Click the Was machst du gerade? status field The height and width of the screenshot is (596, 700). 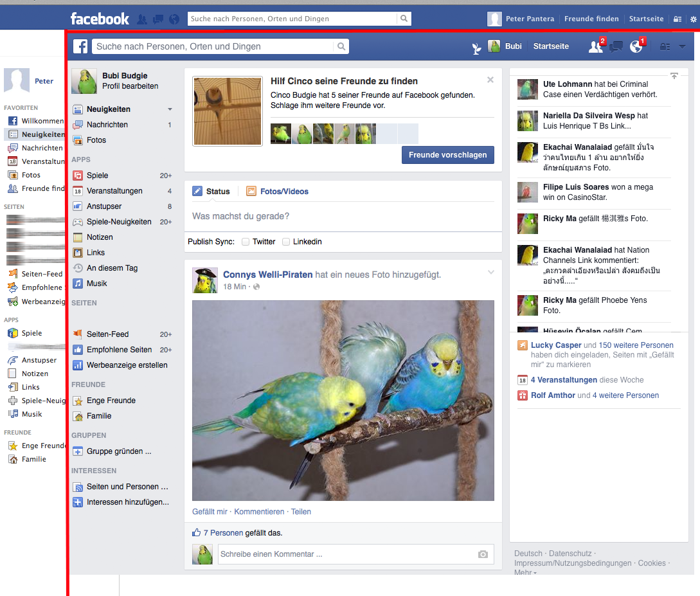pos(343,216)
